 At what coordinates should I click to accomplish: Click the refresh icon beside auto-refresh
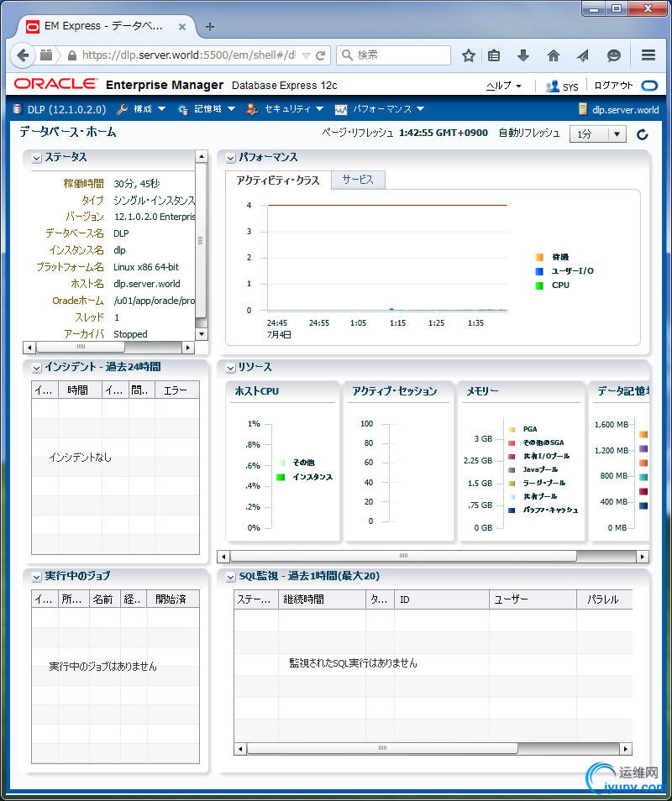pos(643,134)
